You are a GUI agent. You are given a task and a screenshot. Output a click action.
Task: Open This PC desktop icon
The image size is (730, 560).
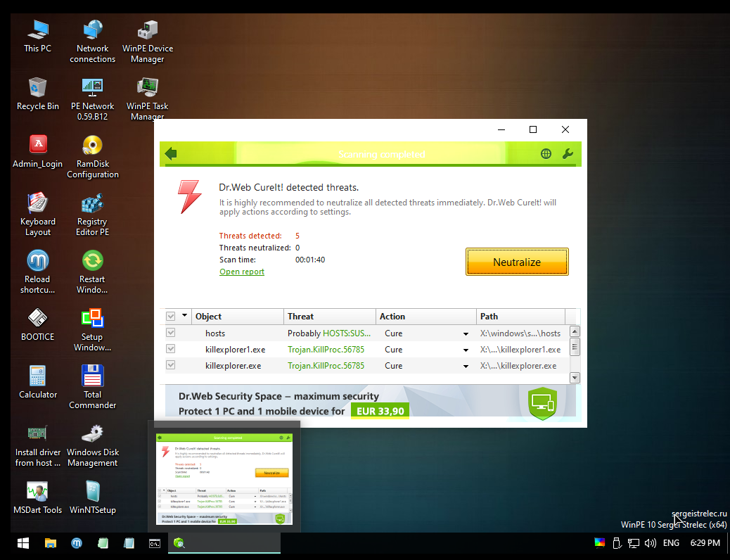38,37
